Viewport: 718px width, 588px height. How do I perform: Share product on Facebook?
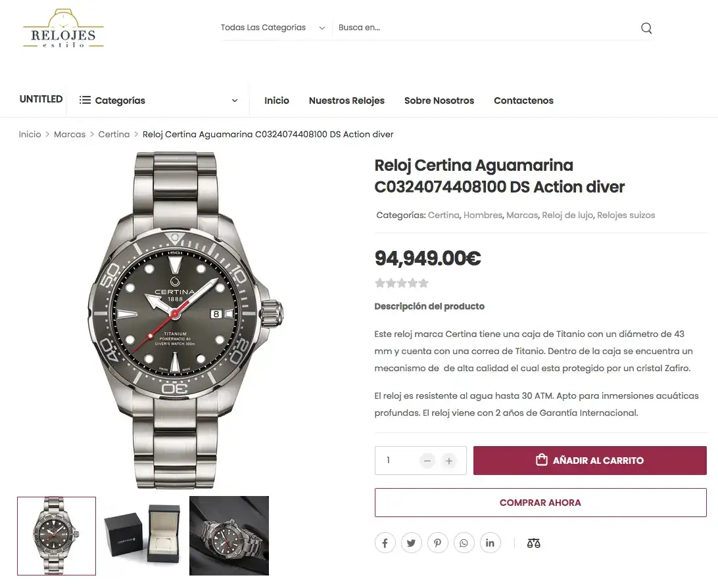385,543
